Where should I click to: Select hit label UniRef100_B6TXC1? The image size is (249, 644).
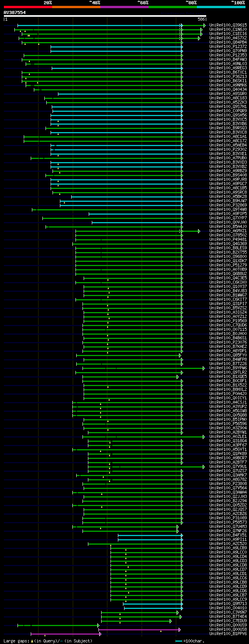pos(228,72)
